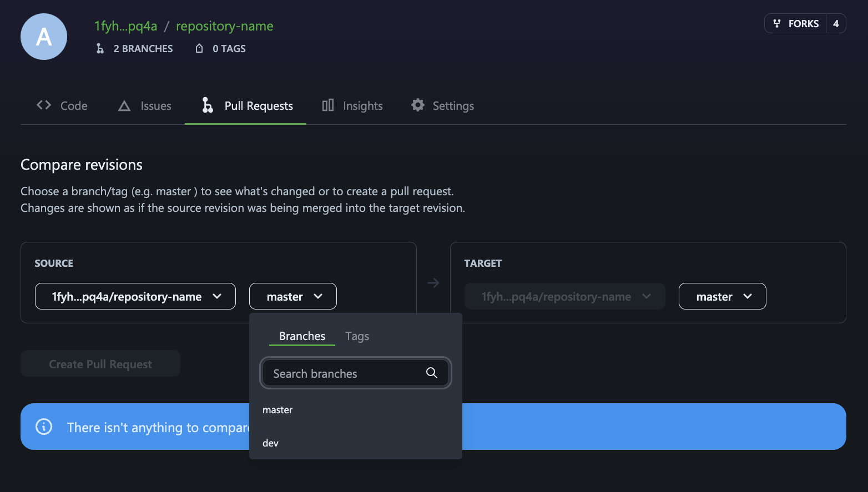The width and height of the screenshot is (868, 492).
Task: Click the code brackets icon
Action: (x=44, y=105)
